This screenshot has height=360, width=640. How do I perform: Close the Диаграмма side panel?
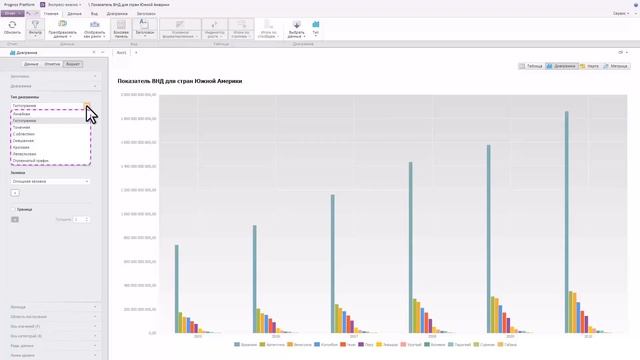tap(94, 53)
